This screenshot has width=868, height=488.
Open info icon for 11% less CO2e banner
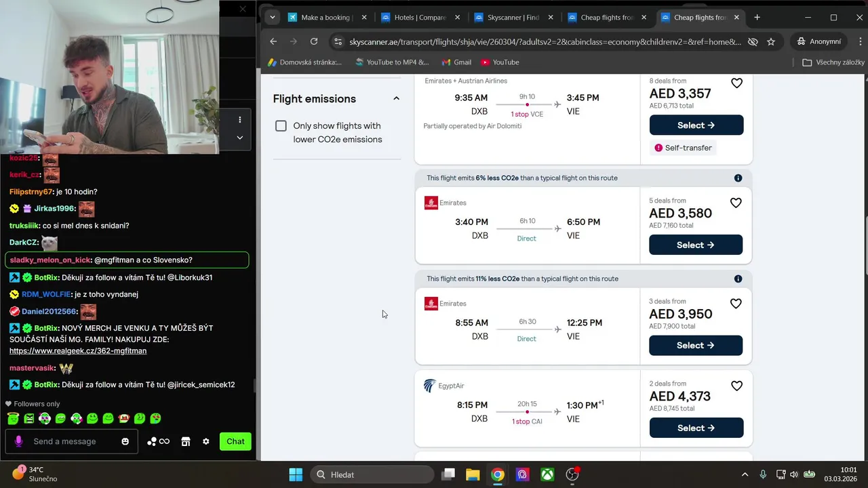[x=738, y=279]
